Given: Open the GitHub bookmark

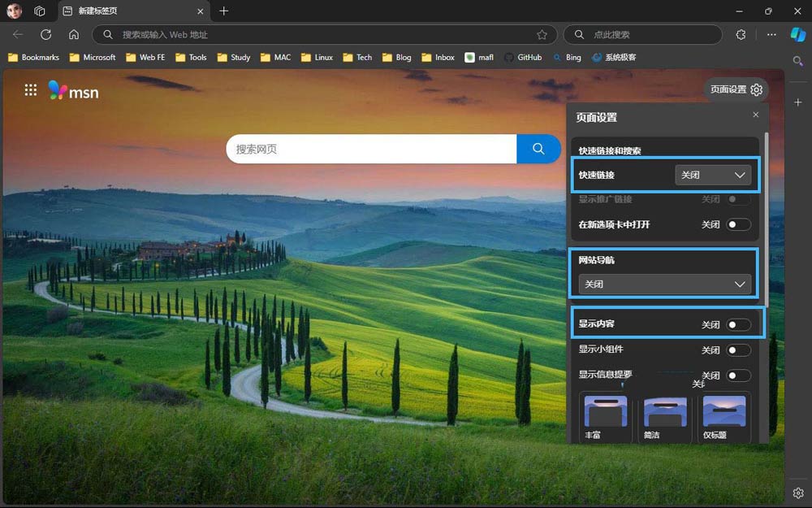Looking at the screenshot, I should 523,57.
